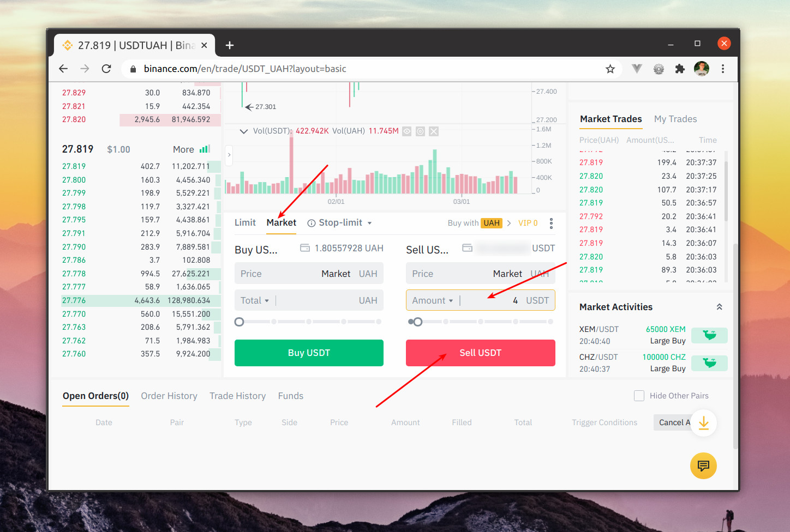Viewport: 790px width, 532px height.
Task: Click the red Sell USDT button
Action: 481,353
